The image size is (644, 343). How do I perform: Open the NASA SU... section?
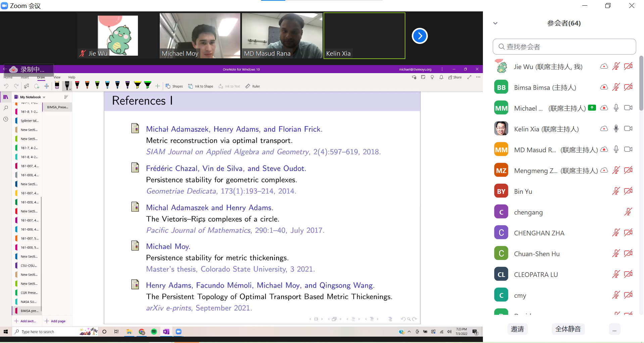coord(27,302)
